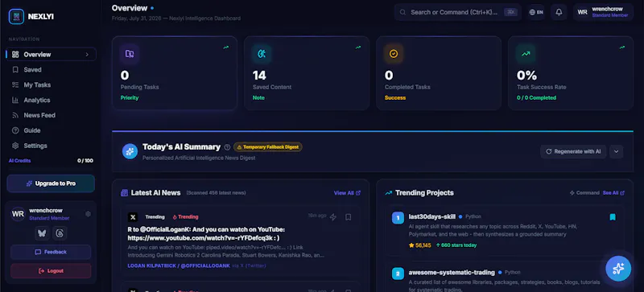Open the EN language selector
The height and width of the screenshot is (292, 644).
coord(536,12)
